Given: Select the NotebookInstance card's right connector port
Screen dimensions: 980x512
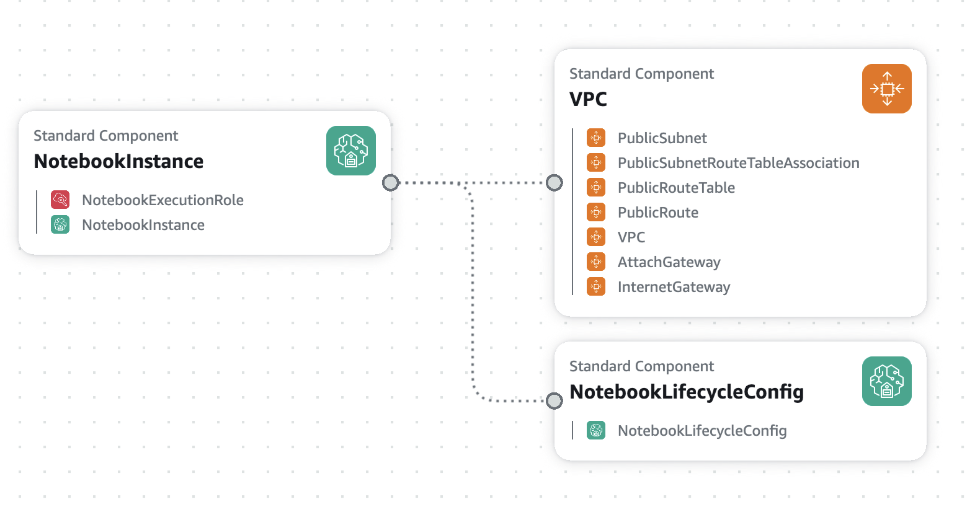Looking at the screenshot, I should (391, 183).
